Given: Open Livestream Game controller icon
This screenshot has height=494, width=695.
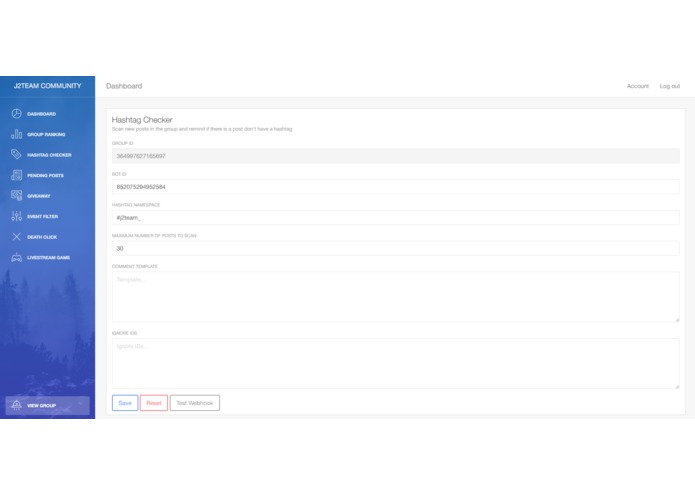Looking at the screenshot, I should [x=16, y=257].
